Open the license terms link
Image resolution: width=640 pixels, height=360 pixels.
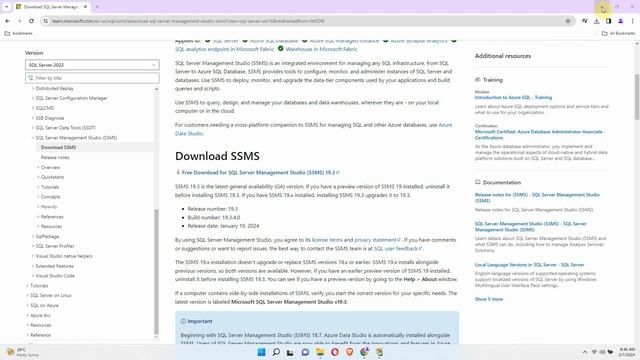click(x=327, y=240)
